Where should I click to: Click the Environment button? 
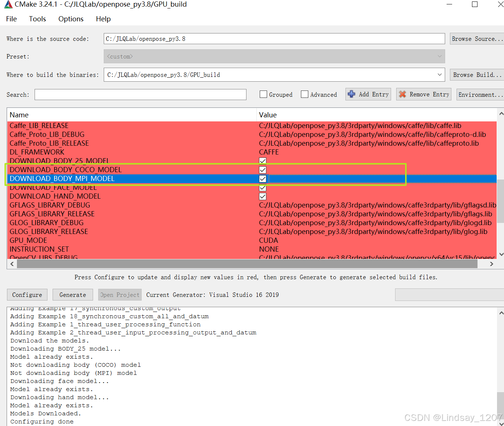[480, 95]
